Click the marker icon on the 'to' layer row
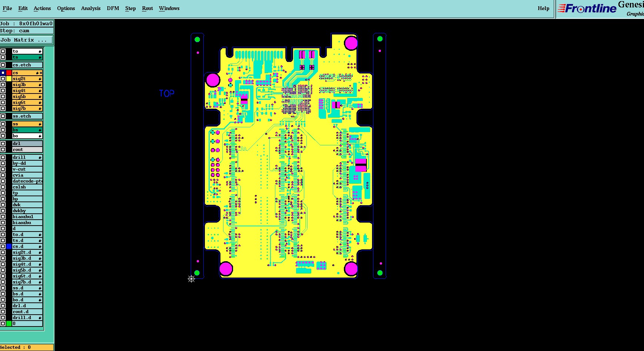This screenshot has width=644, height=351. tap(40, 52)
